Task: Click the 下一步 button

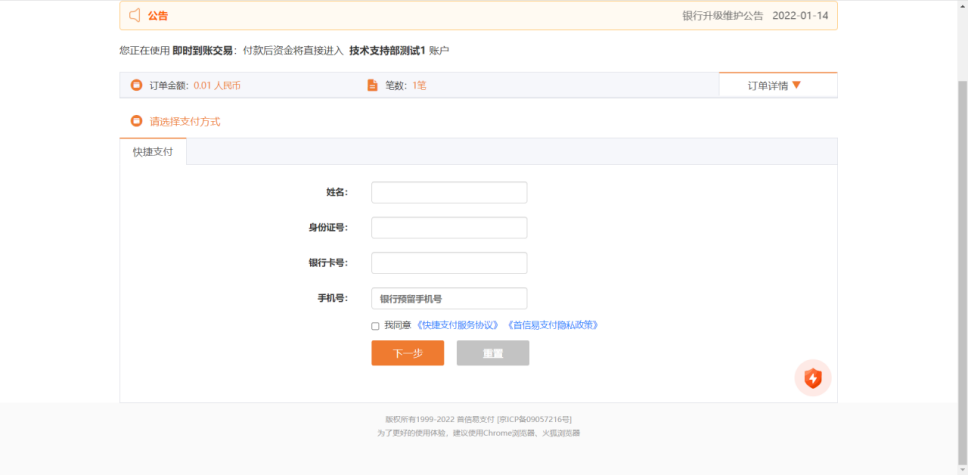Action: coord(407,353)
